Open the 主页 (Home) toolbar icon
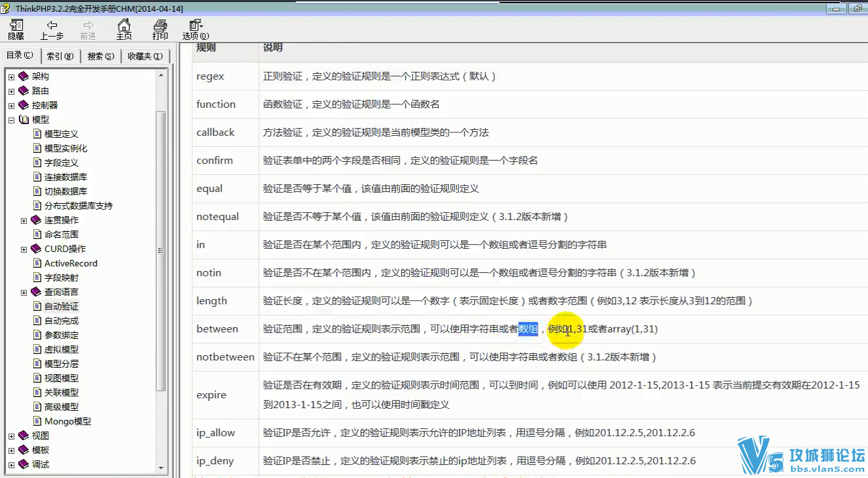Screen dimensions: 868x478 pyautogui.click(x=124, y=29)
